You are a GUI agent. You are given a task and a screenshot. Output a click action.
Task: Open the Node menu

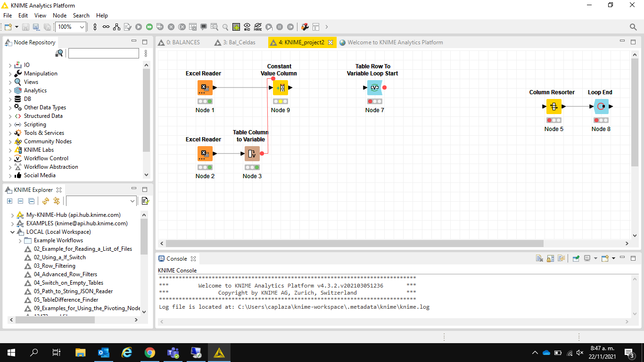[60, 16]
